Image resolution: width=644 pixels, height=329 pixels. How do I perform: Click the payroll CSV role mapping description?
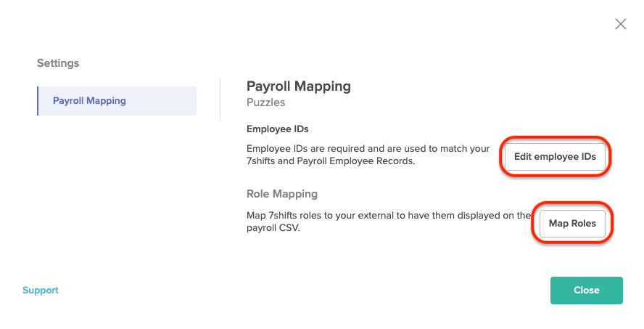click(389, 222)
